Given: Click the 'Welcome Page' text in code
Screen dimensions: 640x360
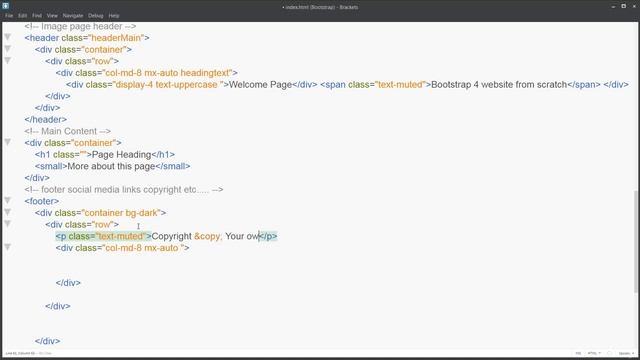Looking at the screenshot, I should click(x=260, y=84).
